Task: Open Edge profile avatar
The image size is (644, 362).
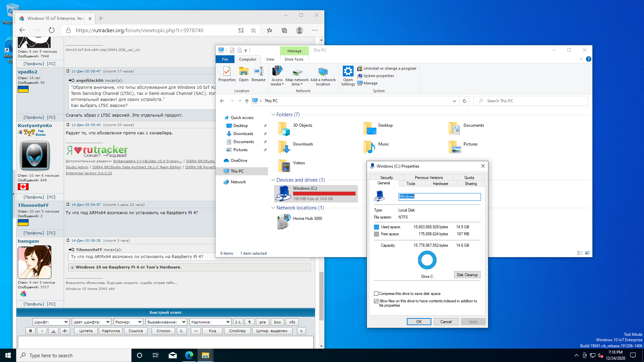Action: click(x=300, y=30)
